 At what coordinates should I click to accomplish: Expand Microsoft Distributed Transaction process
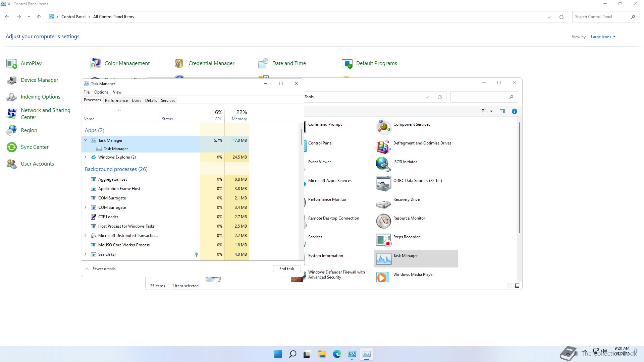pos(85,236)
